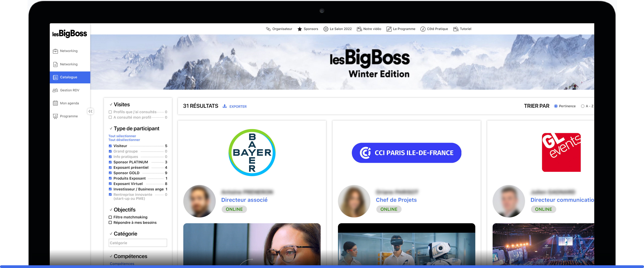Click the export download icon

click(x=225, y=106)
